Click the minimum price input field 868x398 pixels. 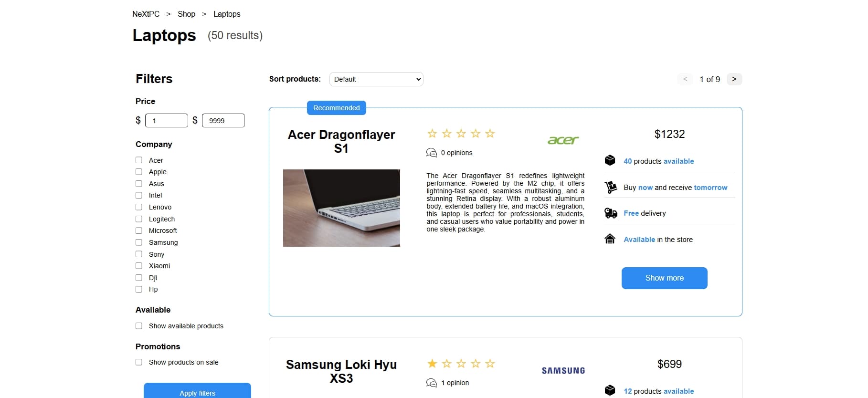point(167,120)
